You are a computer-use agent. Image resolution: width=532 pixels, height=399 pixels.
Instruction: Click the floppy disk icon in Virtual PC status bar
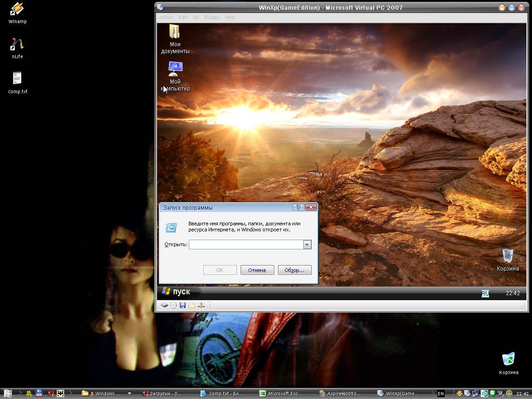click(182, 305)
